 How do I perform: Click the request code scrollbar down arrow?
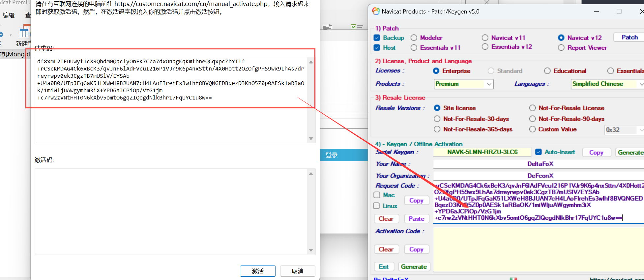pyautogui.click(x=311, y=138)
